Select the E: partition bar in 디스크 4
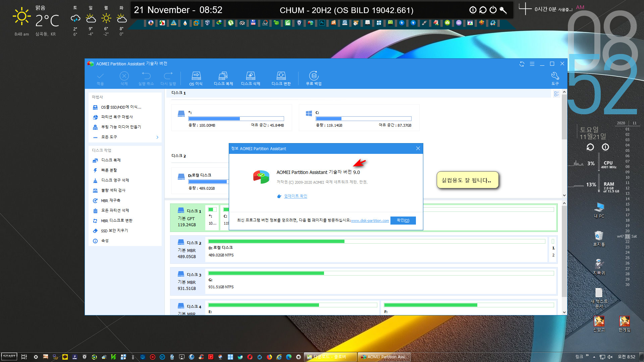 [292, 308]
